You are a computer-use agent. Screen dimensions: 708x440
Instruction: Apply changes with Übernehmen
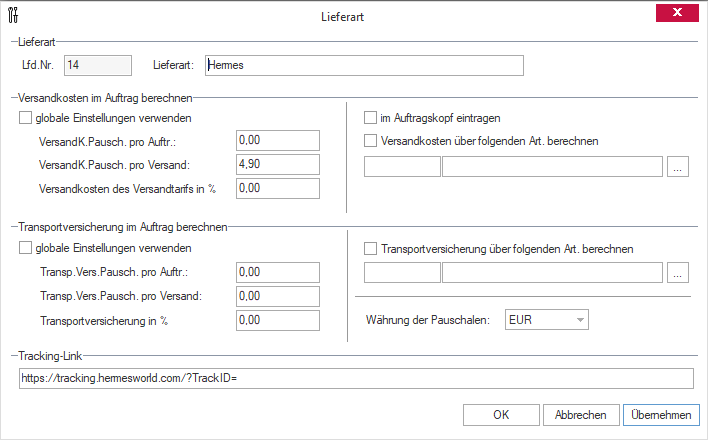[661, 415]
